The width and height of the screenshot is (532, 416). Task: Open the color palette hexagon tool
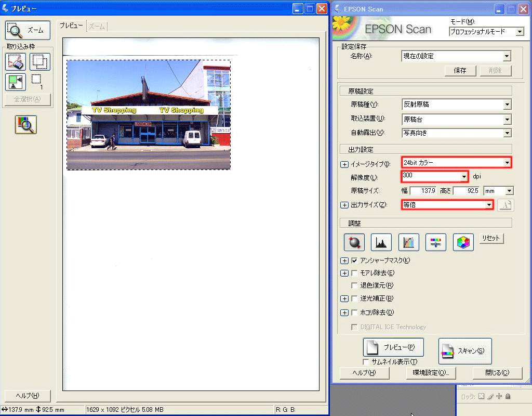[463, 242]
